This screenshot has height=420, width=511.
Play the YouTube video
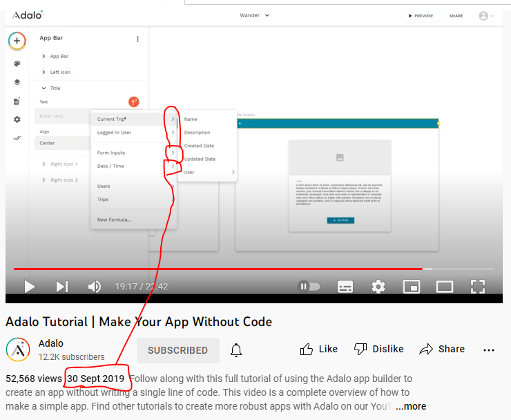coord(30,287)
